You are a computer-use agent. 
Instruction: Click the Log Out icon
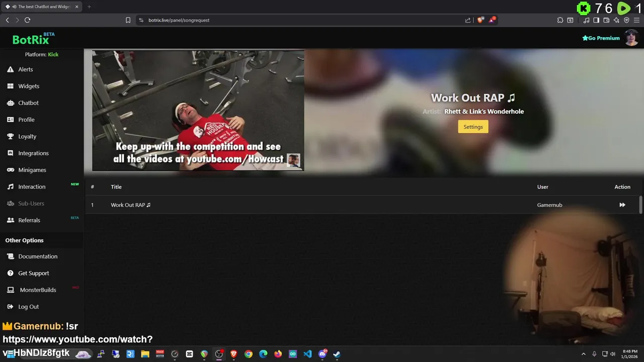coord(10,307)
